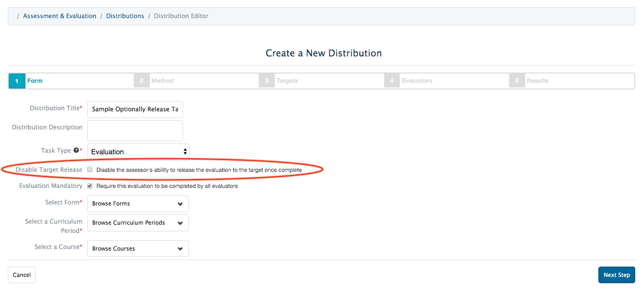Image resolution: width=644 pixels, height=293 pixels.
Task: Click into the Distribution Description text box
Action: (x=135, y=131)
